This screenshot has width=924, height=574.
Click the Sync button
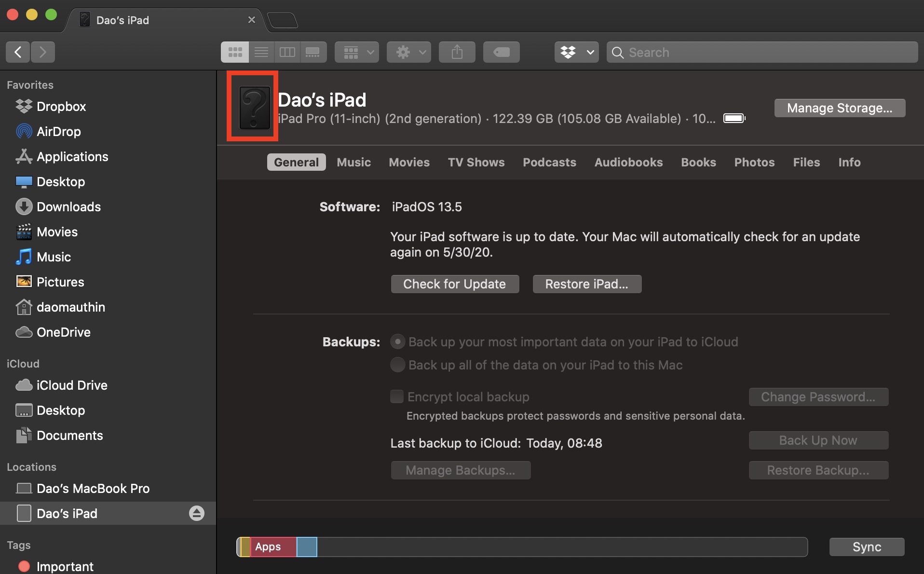click(867, 547)
